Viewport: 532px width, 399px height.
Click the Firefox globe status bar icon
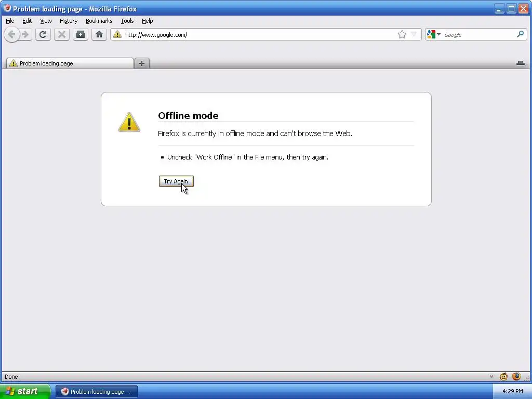[516, 376]
